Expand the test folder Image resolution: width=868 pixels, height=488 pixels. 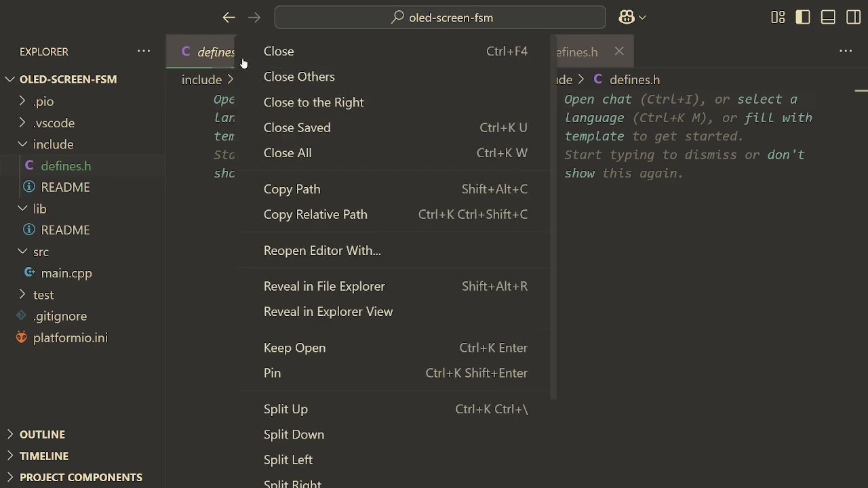pyautogui.click(x=22, y=295)
